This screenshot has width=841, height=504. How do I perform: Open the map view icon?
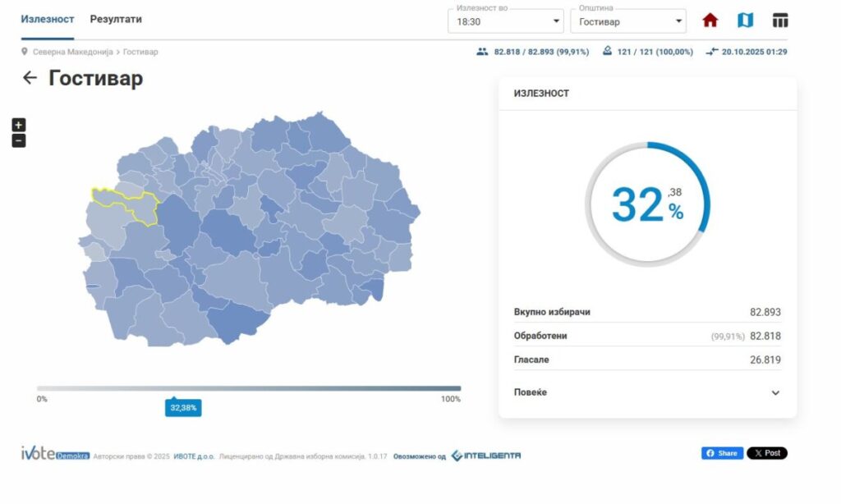point(745,21)
